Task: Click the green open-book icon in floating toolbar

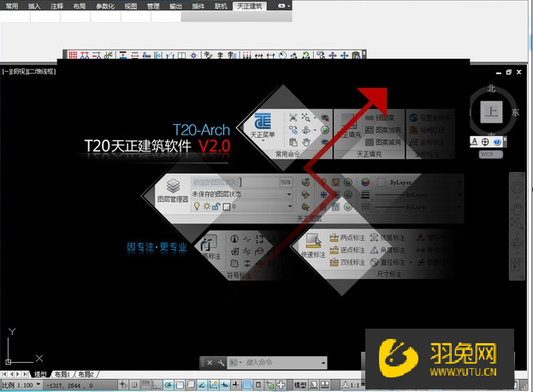Action: [181, 55]
